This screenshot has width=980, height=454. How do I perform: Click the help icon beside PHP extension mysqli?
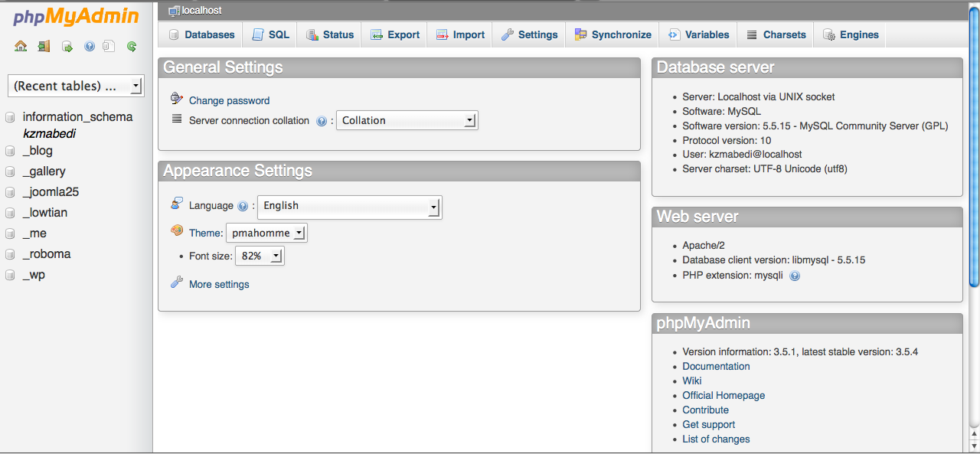click(x=795, y=276)
